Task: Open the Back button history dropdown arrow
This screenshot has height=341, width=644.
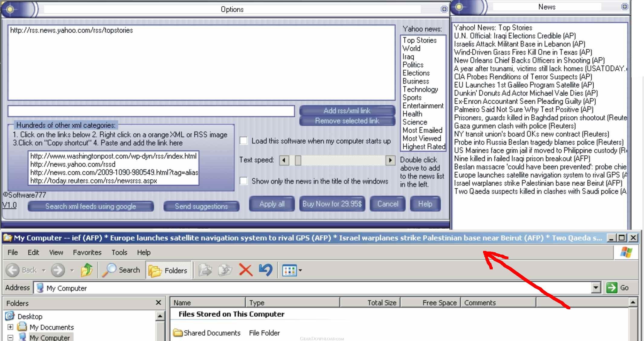Action: [44, 270]
